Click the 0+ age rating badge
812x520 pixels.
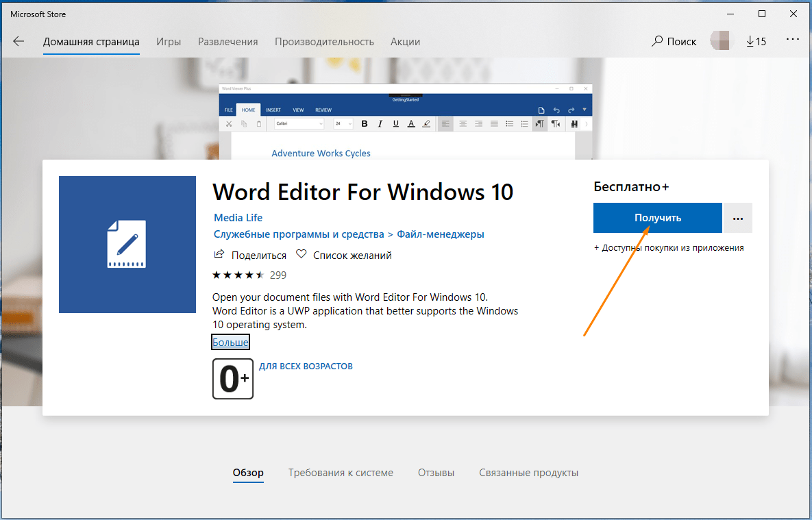pos(233,379)
